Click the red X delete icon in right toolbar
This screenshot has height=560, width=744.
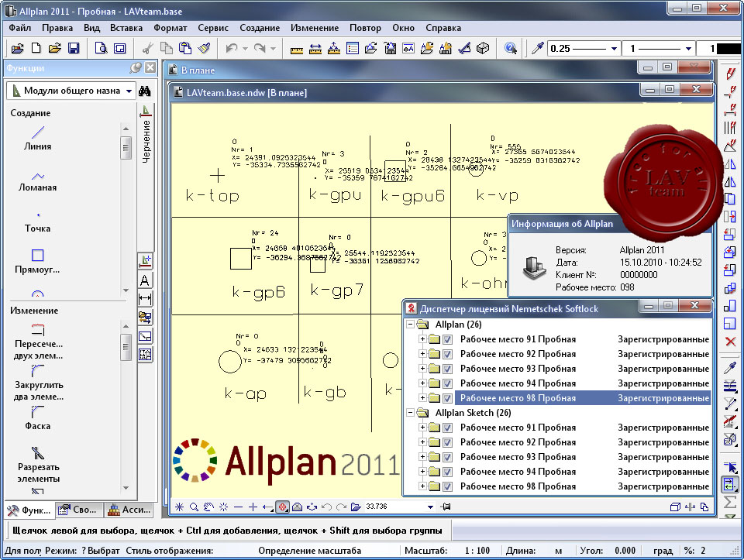[730, 342]
